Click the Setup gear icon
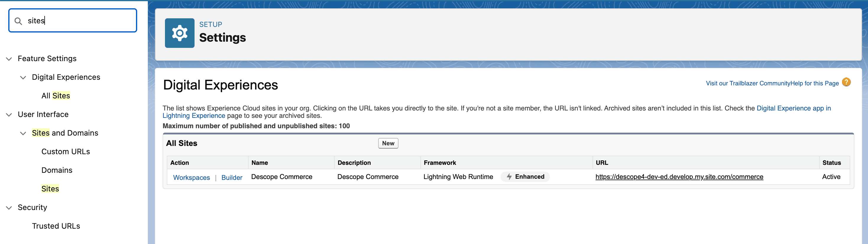Screen dimensions: 868x244 tap(179, 33)
